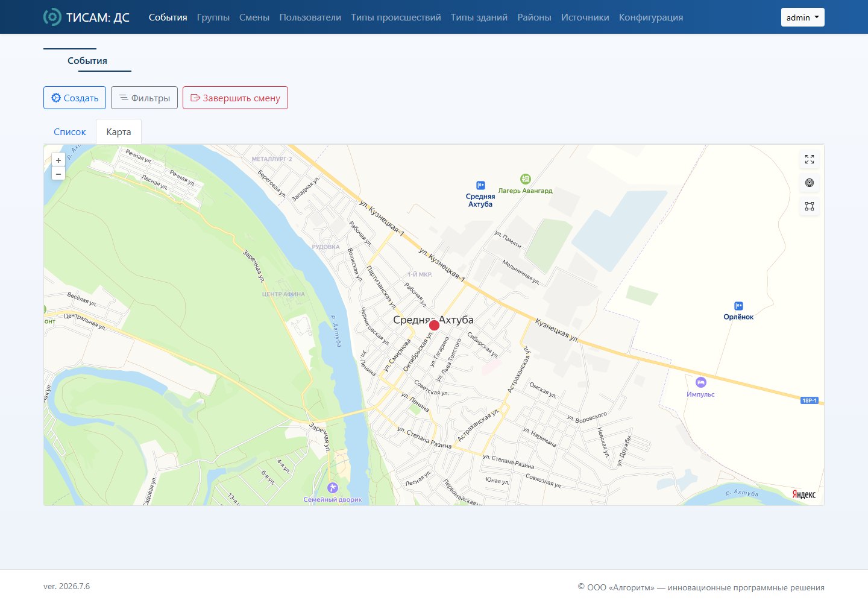Screen dimensions: 868x603
Task: Click Завершить смену button
Action: (235, 98)
